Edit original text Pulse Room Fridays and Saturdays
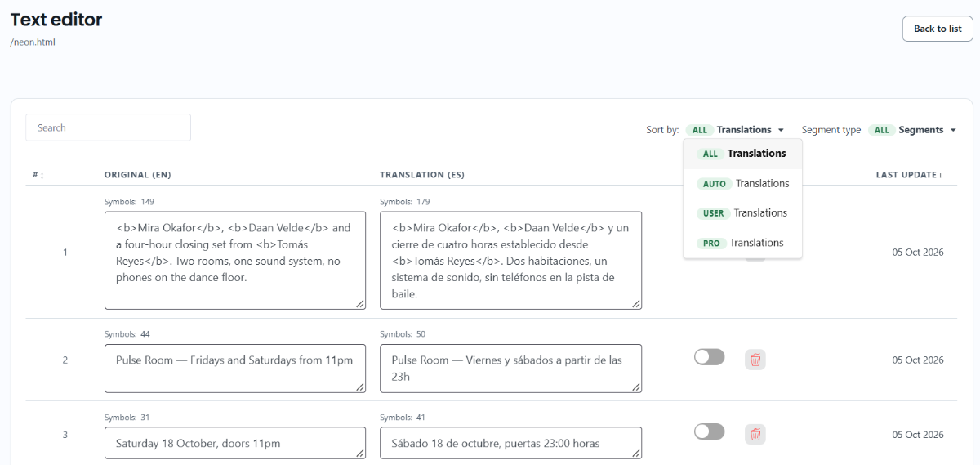Image resolution: width=980 pixels, height=465 pixels. pos(235,369)
